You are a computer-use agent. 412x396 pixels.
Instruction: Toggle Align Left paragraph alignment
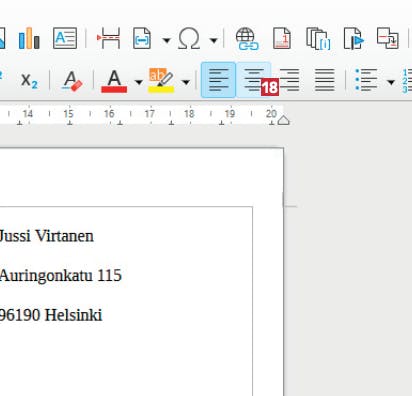(x=218, y=80)
